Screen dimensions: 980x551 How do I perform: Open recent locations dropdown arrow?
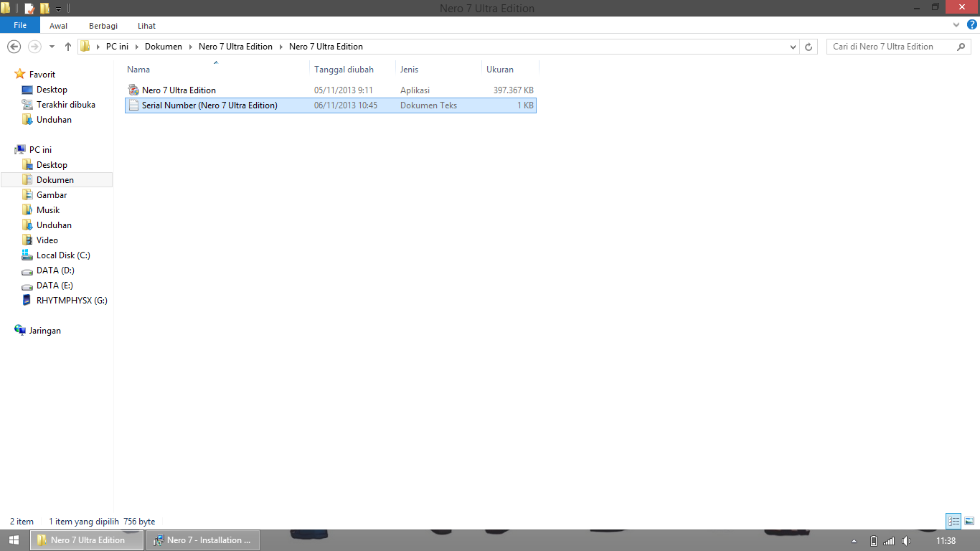(52, 47)
